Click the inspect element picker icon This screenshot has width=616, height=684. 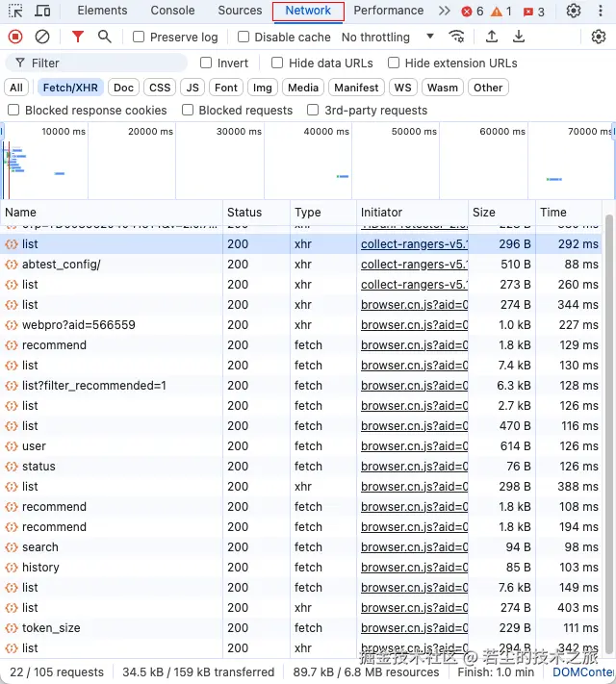coord(15,11)
